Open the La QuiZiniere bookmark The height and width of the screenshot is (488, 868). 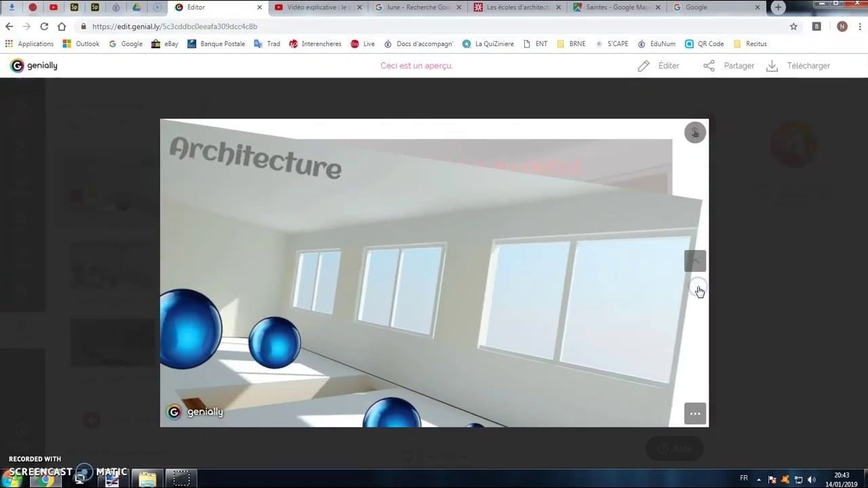tap(488, 43)
